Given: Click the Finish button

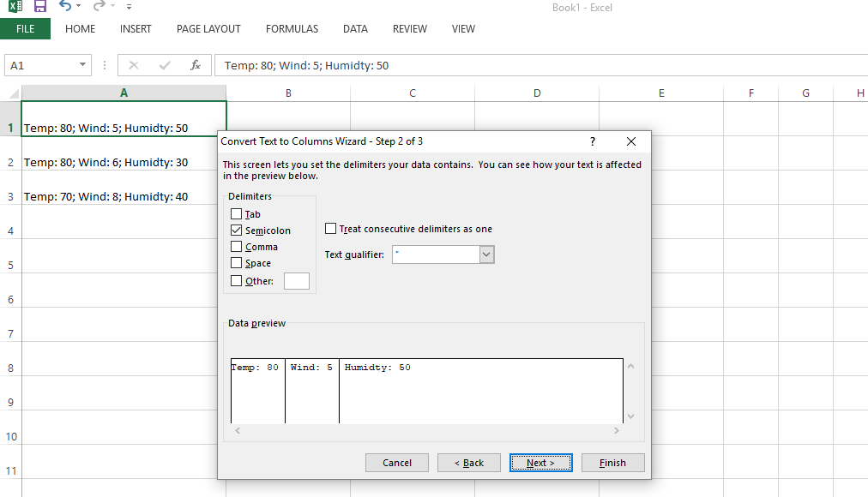Looking at the screenshot, I should point(612,463).
